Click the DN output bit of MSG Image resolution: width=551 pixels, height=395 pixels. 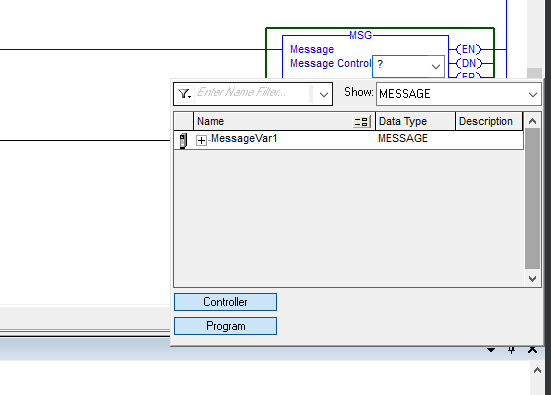pyautogui.click(x=468, y=63)
